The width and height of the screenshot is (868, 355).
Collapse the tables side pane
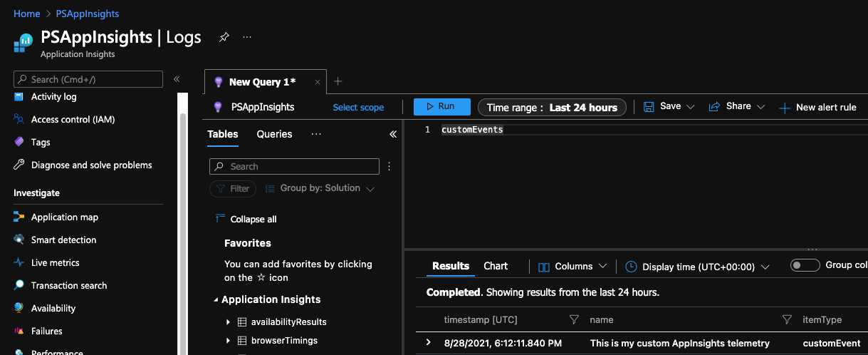pyautogui.click(x=392, y=134)
